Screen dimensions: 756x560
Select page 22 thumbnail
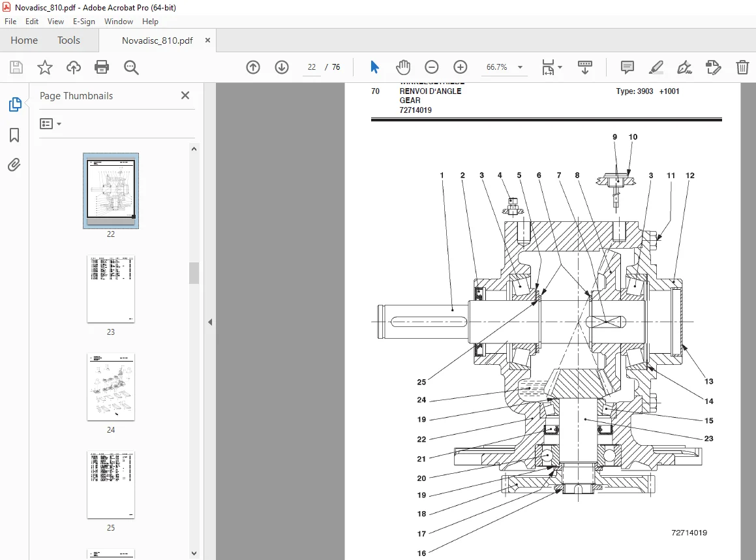(111, 191)
